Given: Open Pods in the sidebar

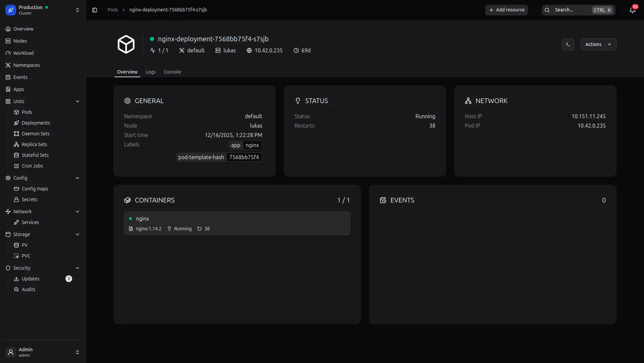Looking at the screenshot, I should point(27,112).
